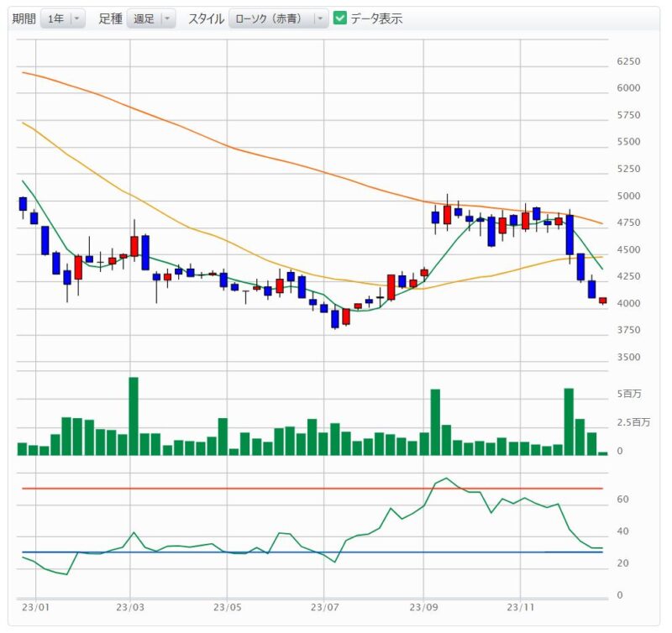
Task: Click the 23/01 date axis label
Action: 35,607
